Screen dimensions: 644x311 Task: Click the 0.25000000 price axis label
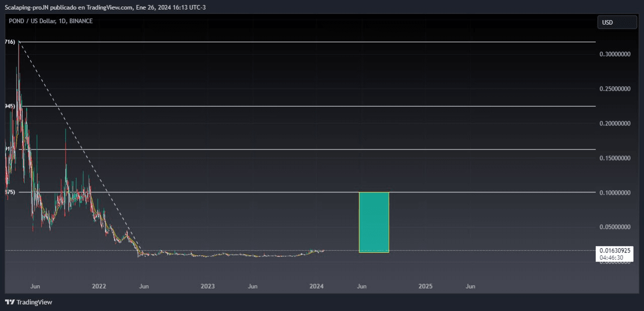coord(614,89)
